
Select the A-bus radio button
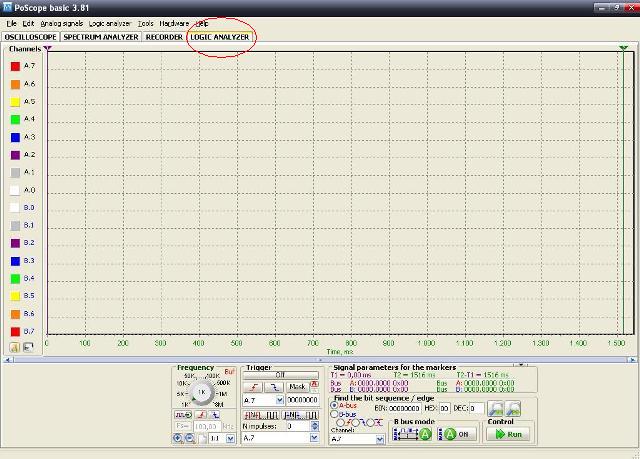[334, 405]
